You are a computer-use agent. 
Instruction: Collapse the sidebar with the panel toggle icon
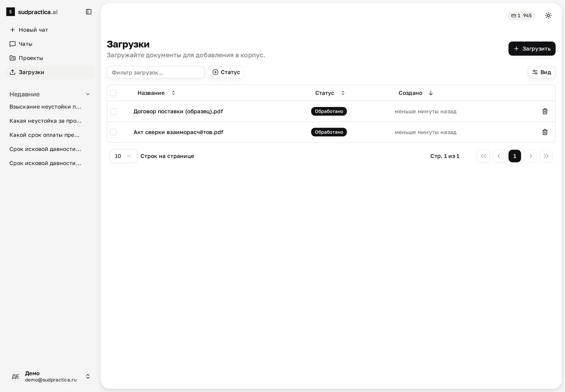click(x=89, y=12)
